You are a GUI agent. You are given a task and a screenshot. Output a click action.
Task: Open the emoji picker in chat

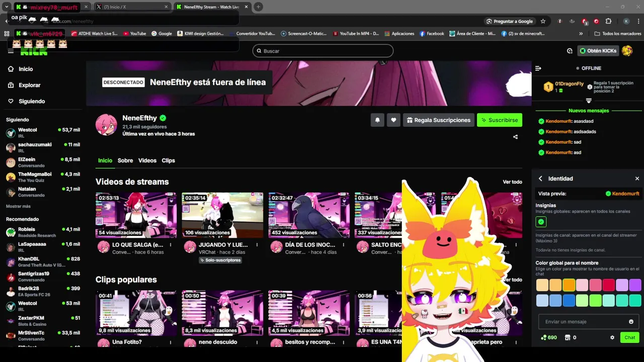tap(631, 322)
